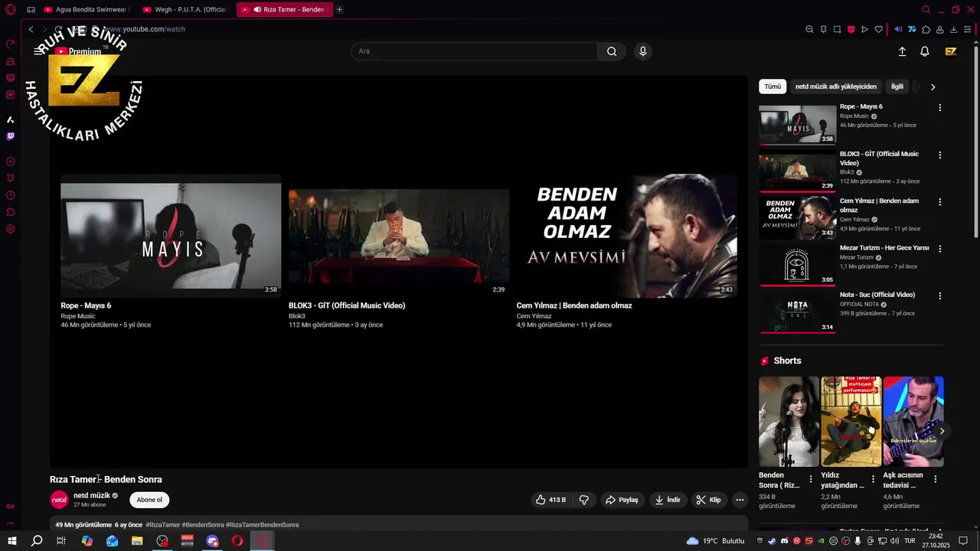Click the #RızaTamer hashtag
Image resolution: width=980 pixels, height=551 pixels.
(162, 525)
